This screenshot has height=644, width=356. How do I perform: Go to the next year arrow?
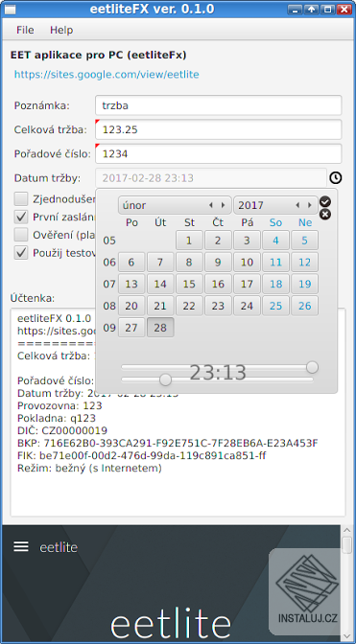pyautogui.click(x=309, y=205)
